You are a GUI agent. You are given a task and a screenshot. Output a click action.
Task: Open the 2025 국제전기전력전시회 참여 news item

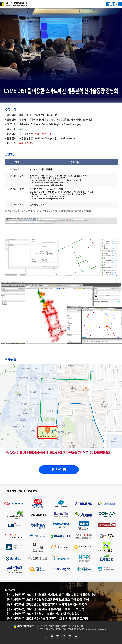(x=43, y=614)
